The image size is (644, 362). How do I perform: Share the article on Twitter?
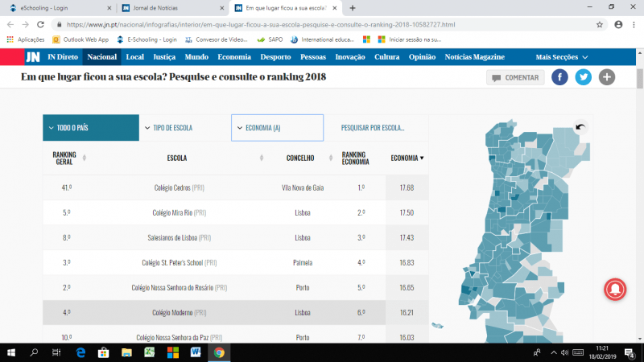[x=583, y=77]
